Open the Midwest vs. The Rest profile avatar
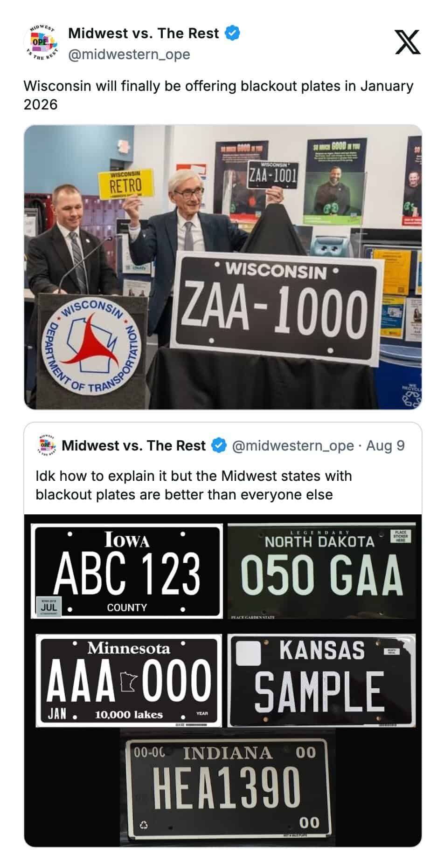 pos(41,43)
